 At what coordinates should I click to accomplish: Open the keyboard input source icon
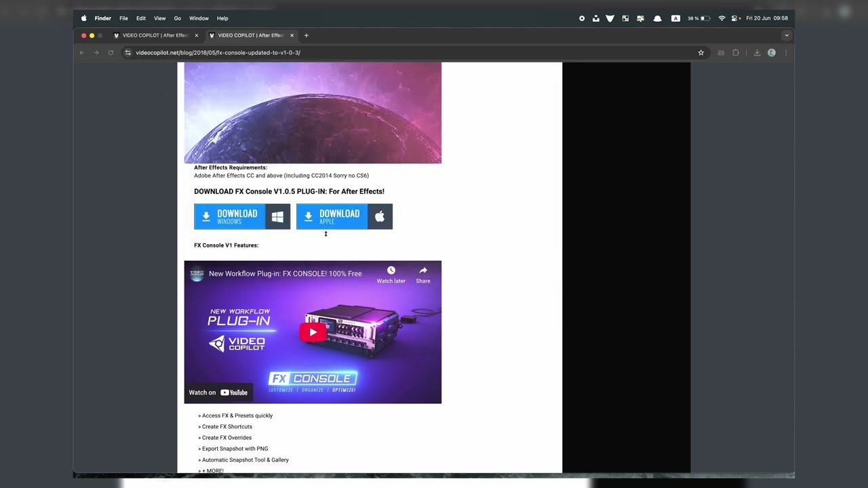pos(675,18)
